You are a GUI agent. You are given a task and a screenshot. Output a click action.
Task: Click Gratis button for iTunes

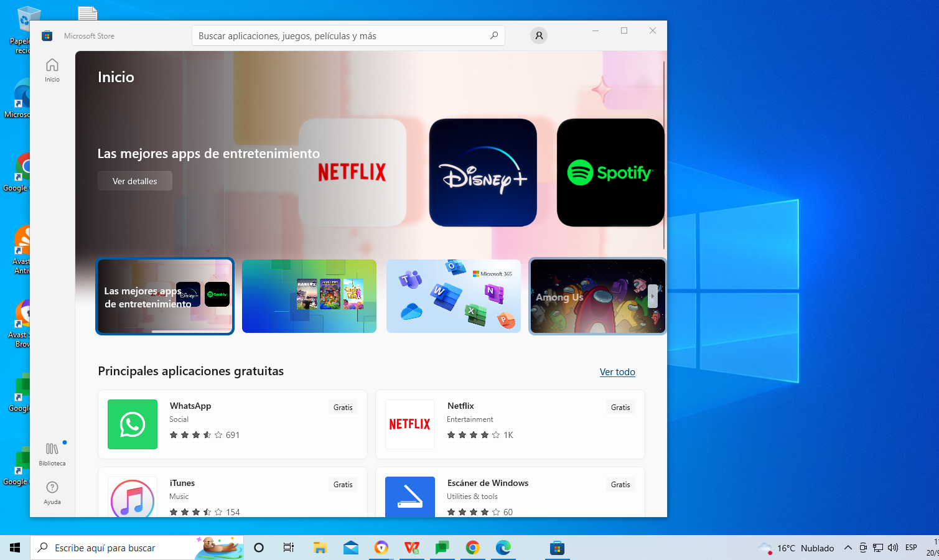(x=343, y=484)
